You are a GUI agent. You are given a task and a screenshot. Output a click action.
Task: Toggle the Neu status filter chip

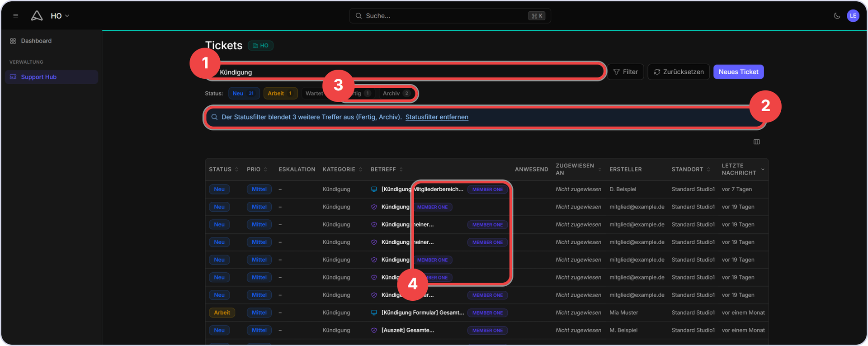point(244,94)
